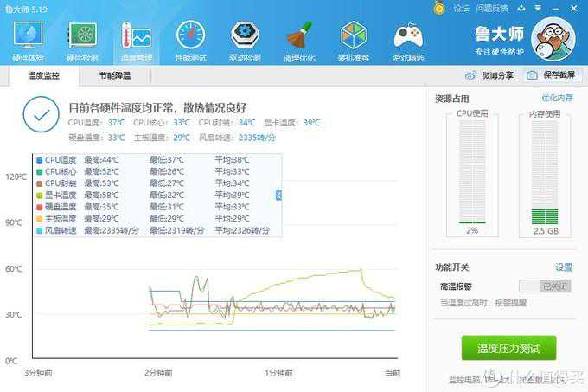Viewport: 588px width, 392px height.
Task: Open 清理优化 broom icon
Action: click(x=298, y=41)
